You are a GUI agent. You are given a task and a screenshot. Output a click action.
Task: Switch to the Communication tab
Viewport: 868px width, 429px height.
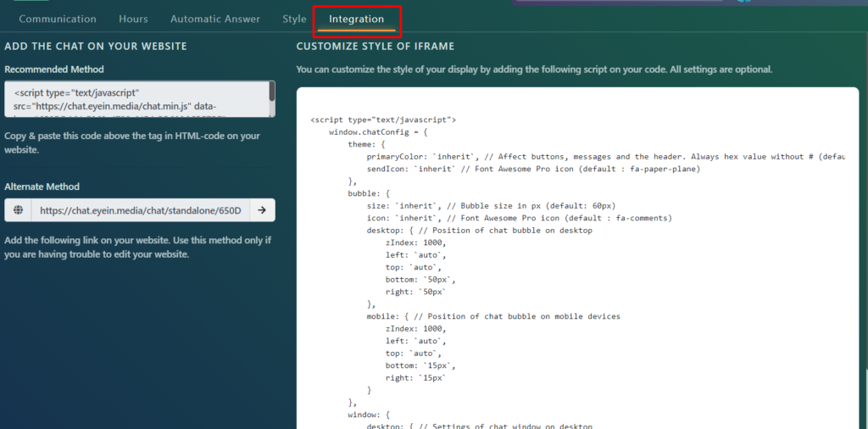(x=58, y=19)
